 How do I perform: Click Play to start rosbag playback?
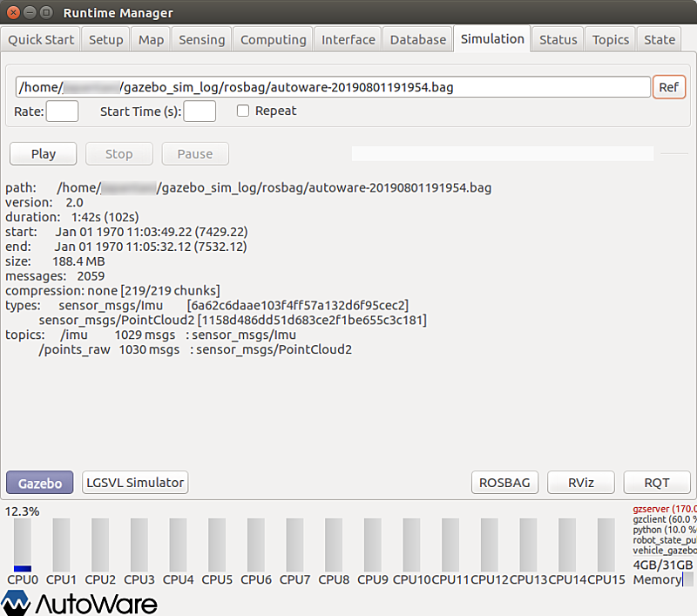43,153
